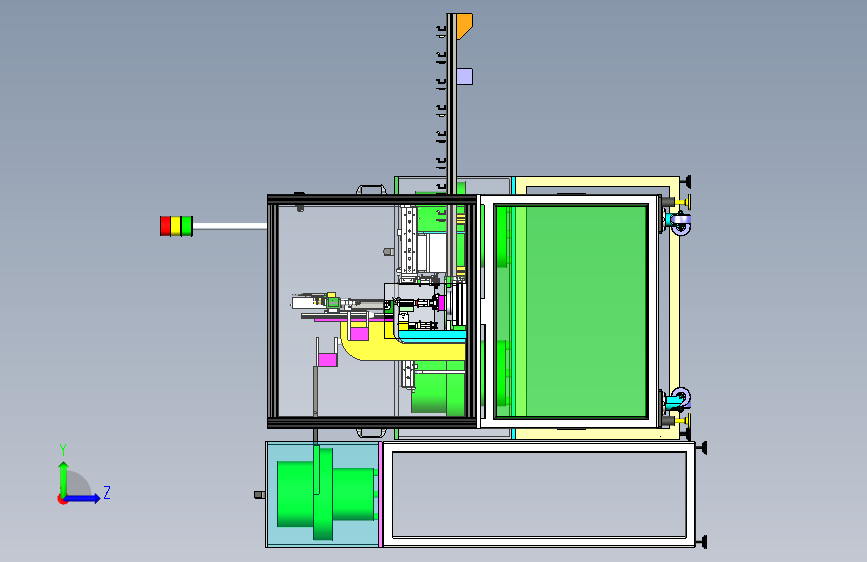Select the green segment of the signal tower light

coord(187,226)
